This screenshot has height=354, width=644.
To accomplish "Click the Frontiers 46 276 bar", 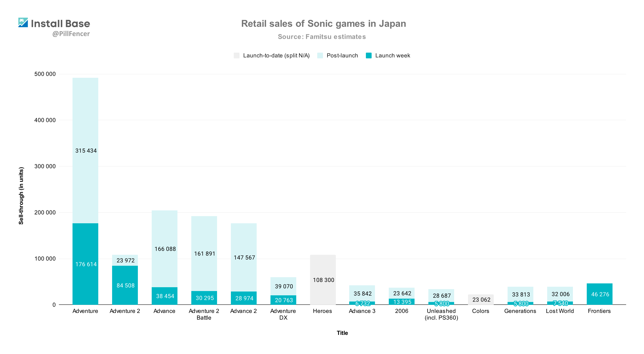I will click(599, 294).
